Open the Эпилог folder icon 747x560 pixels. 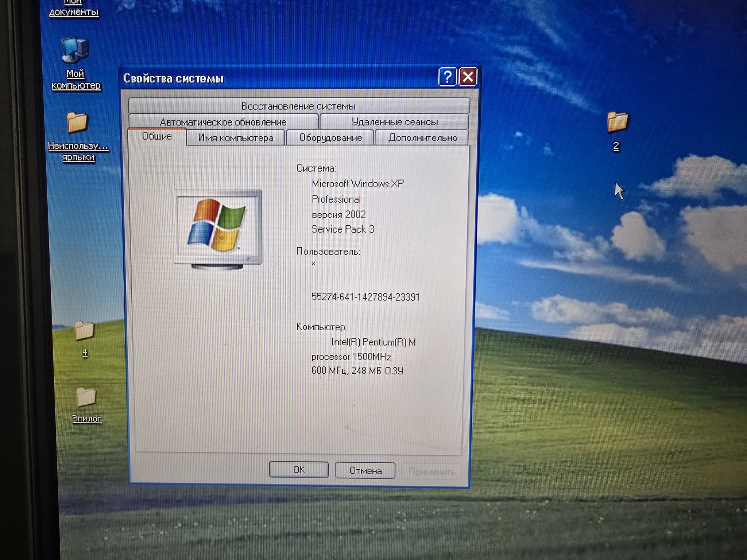coord(86,397)
